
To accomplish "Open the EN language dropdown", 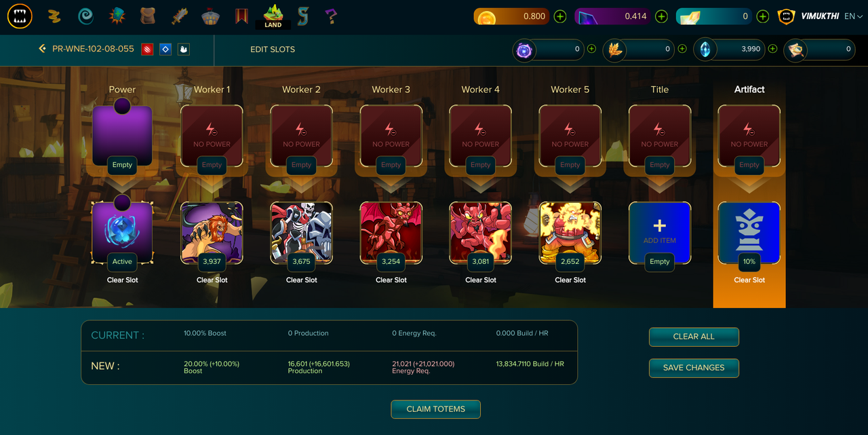I will click(x=854, y=16).
